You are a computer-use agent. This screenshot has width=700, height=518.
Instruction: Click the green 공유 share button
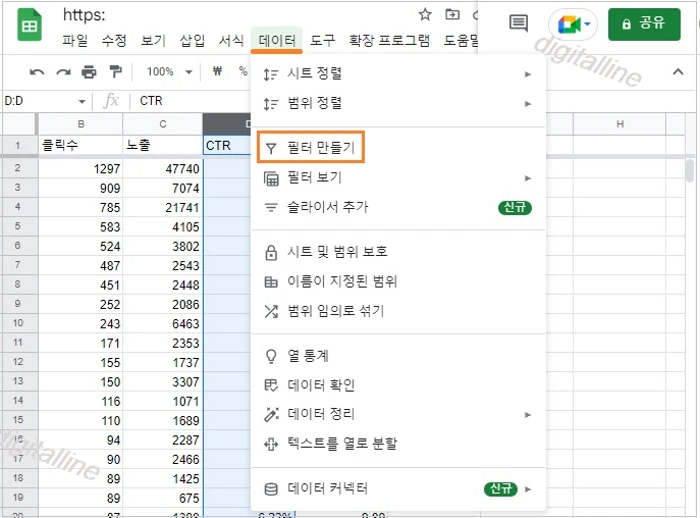644,24
